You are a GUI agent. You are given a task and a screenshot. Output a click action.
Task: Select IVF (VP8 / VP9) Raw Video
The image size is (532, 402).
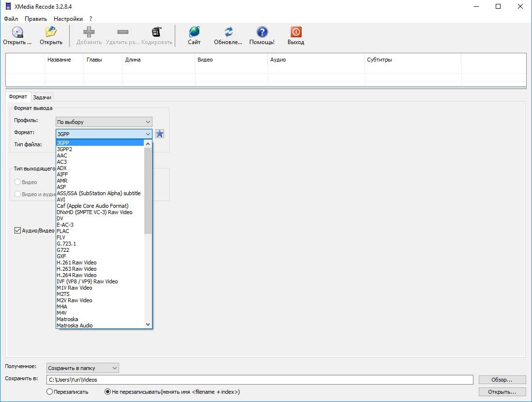[x=100, y=281]
